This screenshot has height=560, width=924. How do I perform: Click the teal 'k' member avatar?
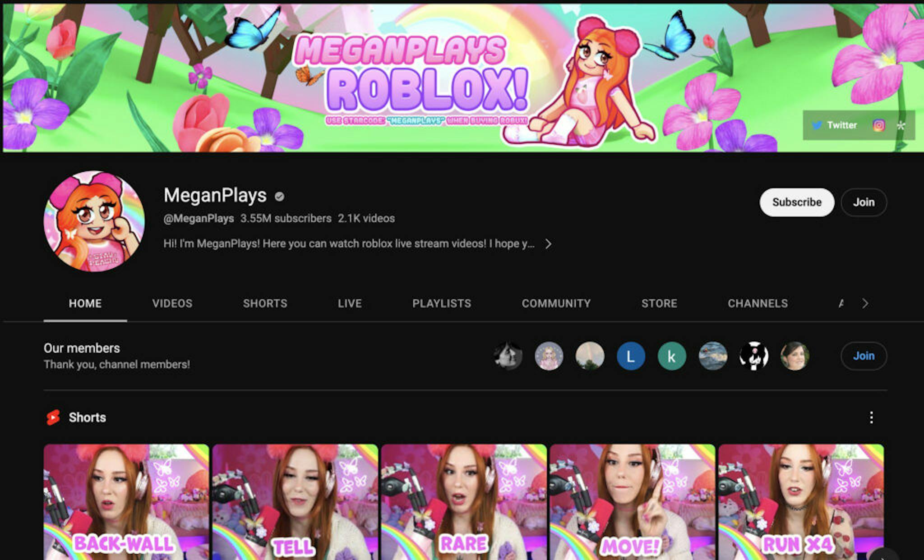tap(672, 356)
